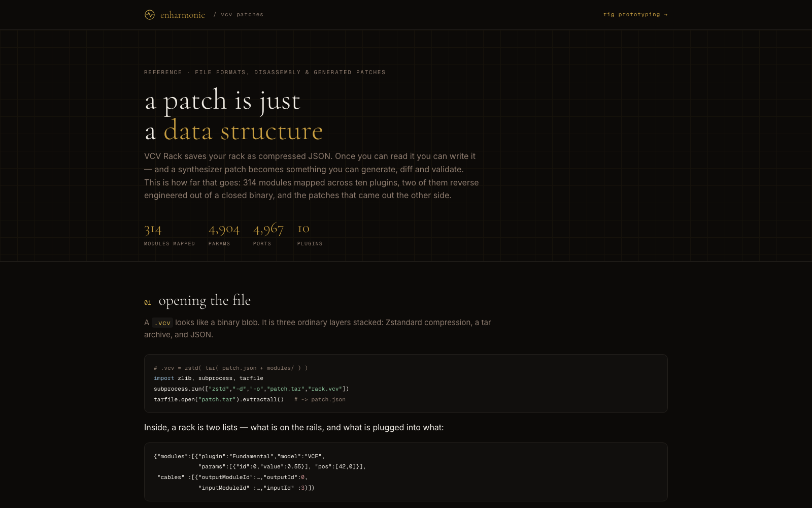This screenshot has height=508, width=812.
Task: Click the '# -> patch.json' trailing comment
Action: (320, 400)
